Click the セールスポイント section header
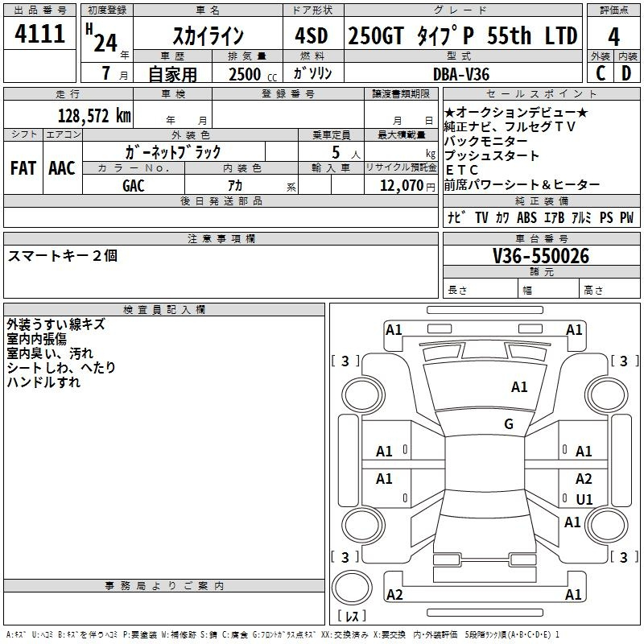 click(x=541, y=93)
